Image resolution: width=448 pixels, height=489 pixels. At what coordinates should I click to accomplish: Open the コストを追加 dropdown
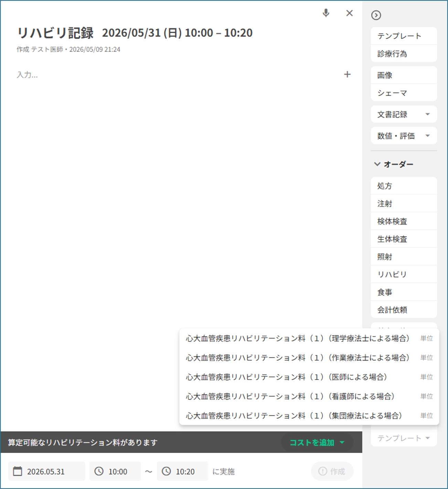317,442
